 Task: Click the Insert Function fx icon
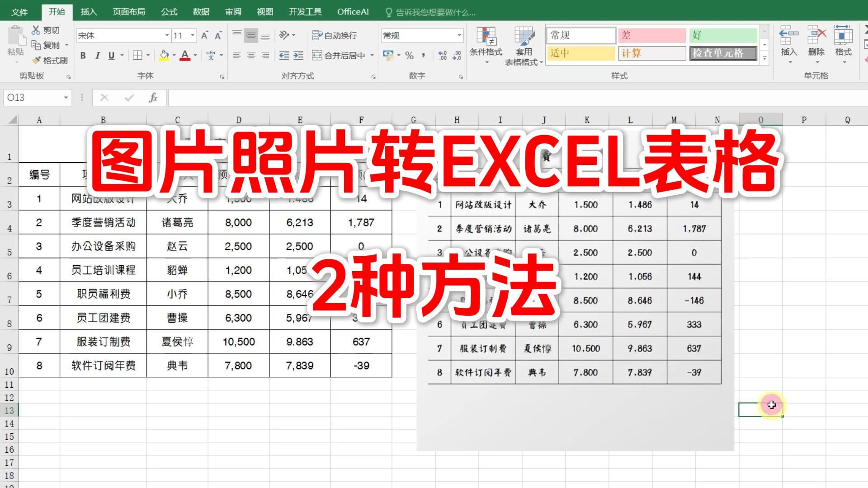[x=153, y=97]
